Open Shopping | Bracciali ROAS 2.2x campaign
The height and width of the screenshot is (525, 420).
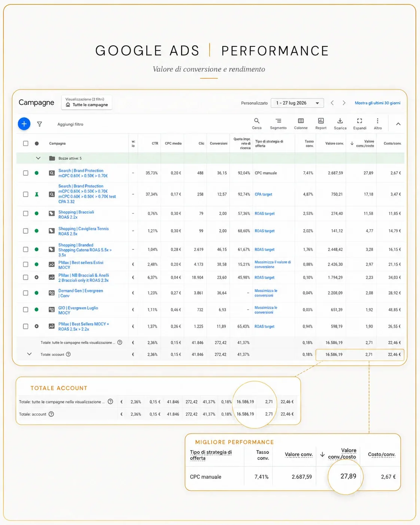76,215
